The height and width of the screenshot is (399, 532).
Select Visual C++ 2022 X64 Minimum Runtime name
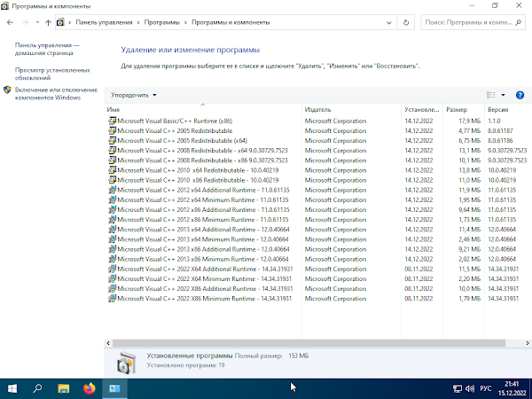click(x=204, y=278)
